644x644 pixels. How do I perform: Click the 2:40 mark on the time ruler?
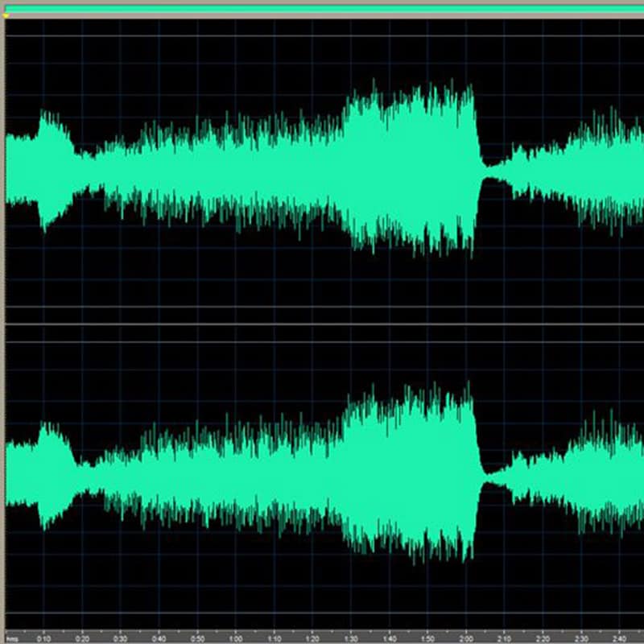(621, 639)
